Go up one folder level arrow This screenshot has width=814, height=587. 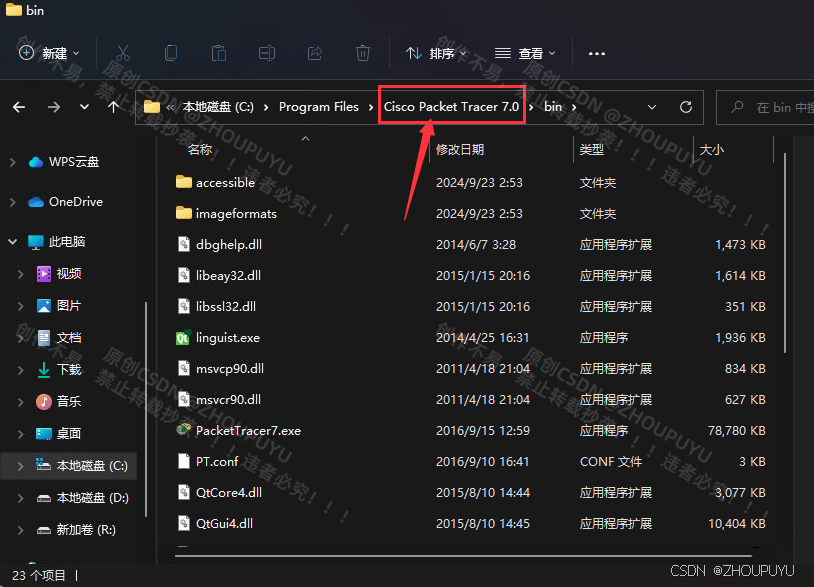click(113, 107)
